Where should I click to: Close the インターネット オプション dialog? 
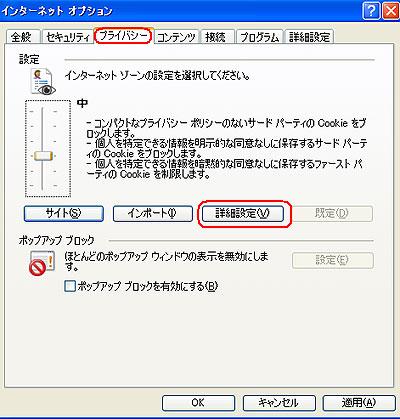(x=390, y=11)
